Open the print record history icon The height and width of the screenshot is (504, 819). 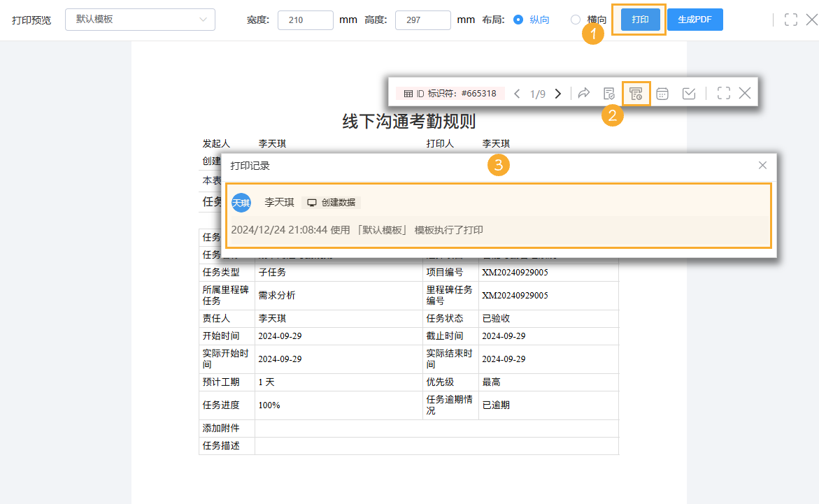click(x=636, y=92)
